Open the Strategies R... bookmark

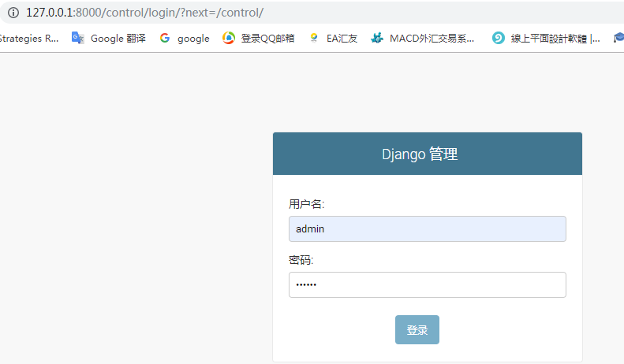pyautogui.click(x=29, y=39)
